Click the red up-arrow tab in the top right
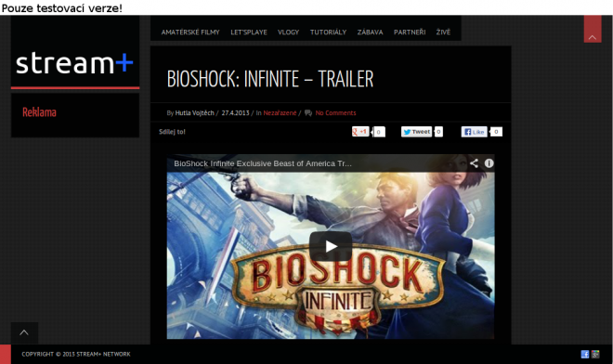 (593, 30)
